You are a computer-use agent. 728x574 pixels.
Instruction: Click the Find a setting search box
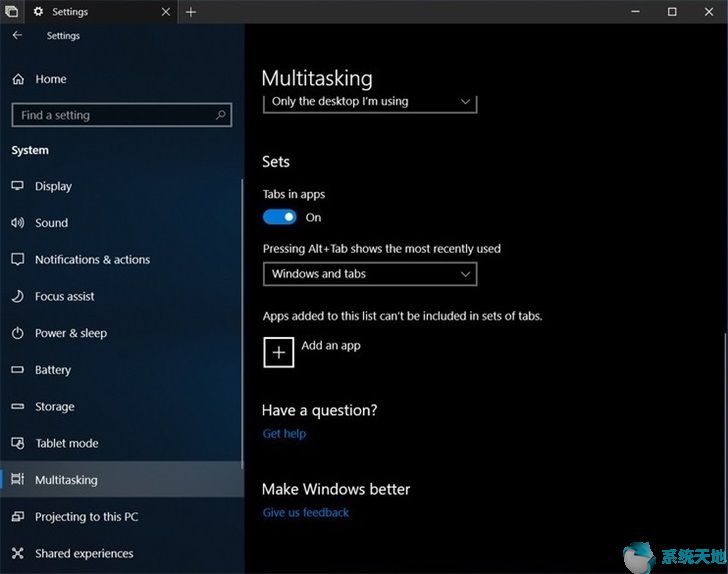pos(122,115)
